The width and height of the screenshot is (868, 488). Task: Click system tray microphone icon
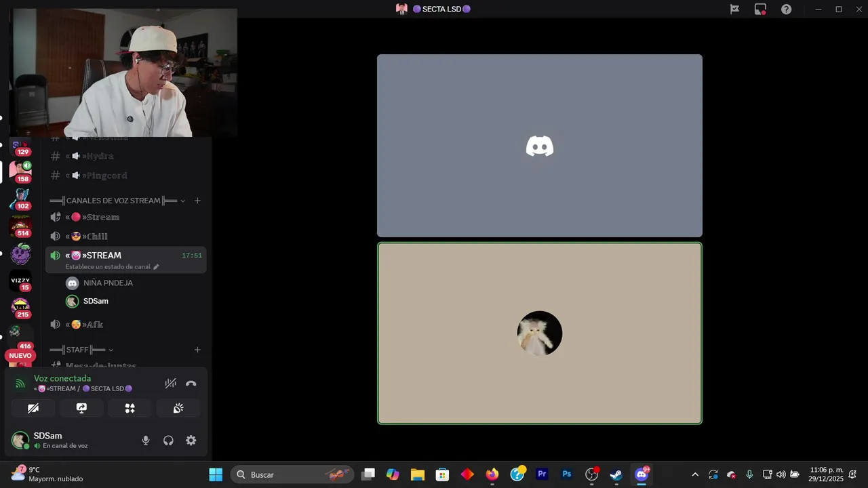[749, 474]
